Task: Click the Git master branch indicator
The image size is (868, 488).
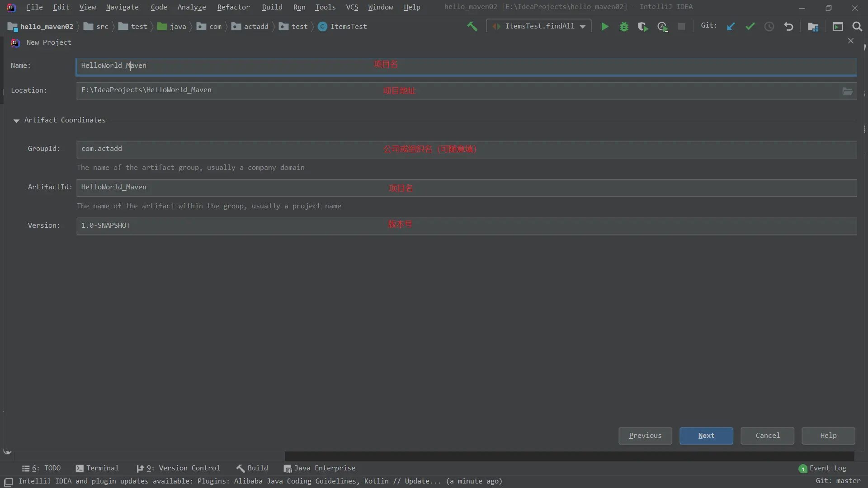Action: tap(838, 481)
